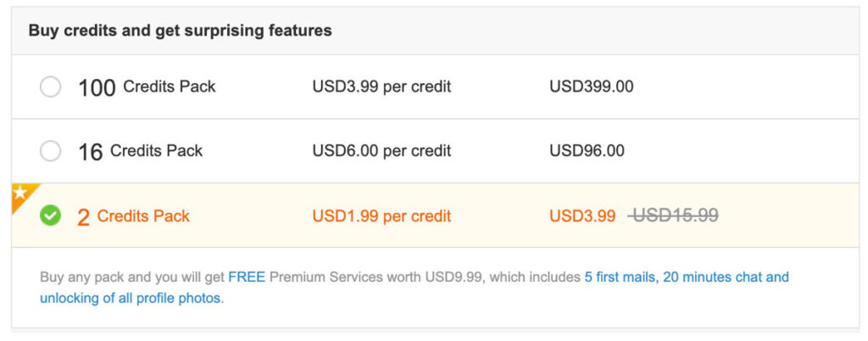Screen dimensions: 868x341
Task: Select the 100 Credits Pack radio button
Action: click(x=51, y=87)
